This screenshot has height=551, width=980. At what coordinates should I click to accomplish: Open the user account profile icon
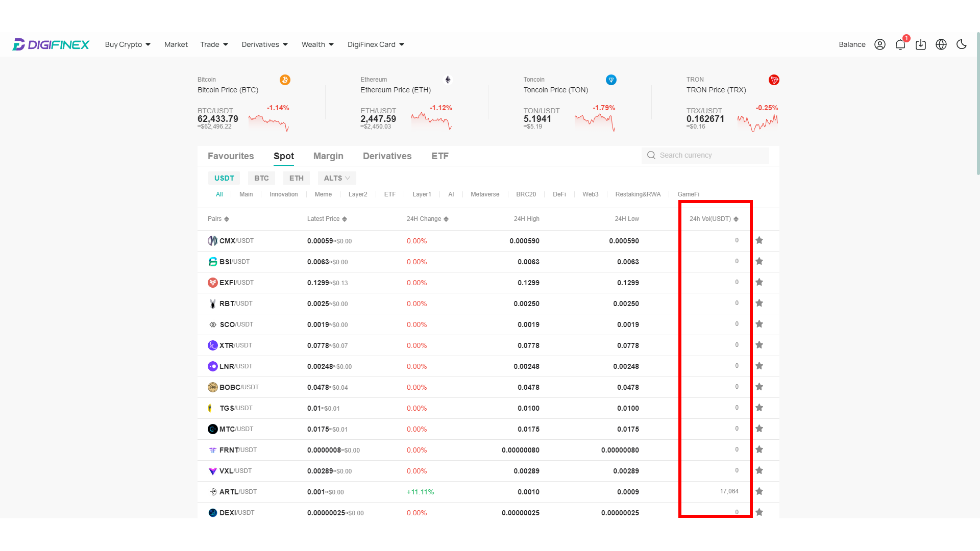880,44
